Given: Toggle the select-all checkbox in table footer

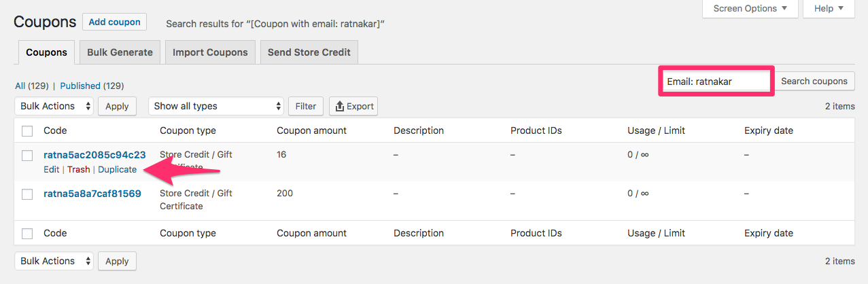Looking at the screenshot, I should [27, 234].
